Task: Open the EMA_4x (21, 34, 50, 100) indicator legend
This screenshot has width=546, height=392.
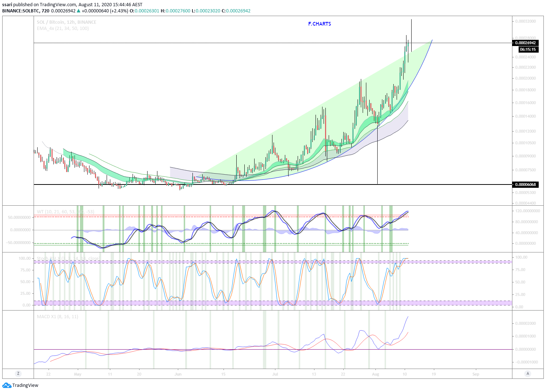Action: coord(63,28)
